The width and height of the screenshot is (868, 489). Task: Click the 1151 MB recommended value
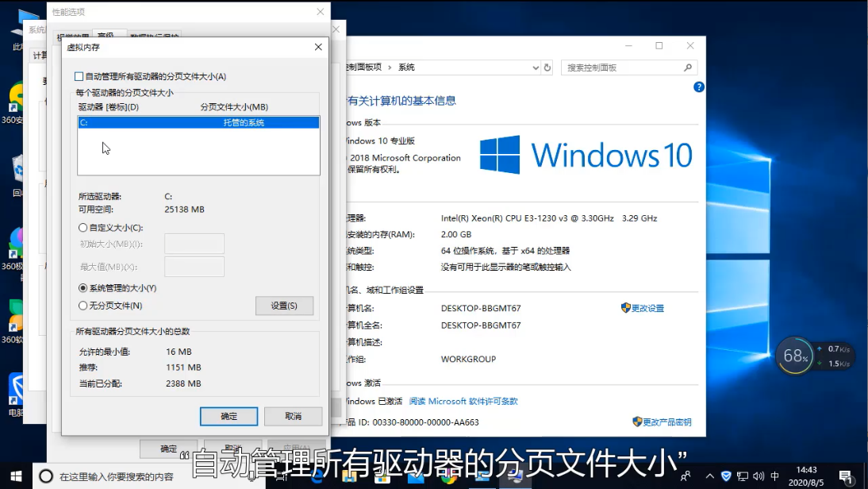(183, 368)
